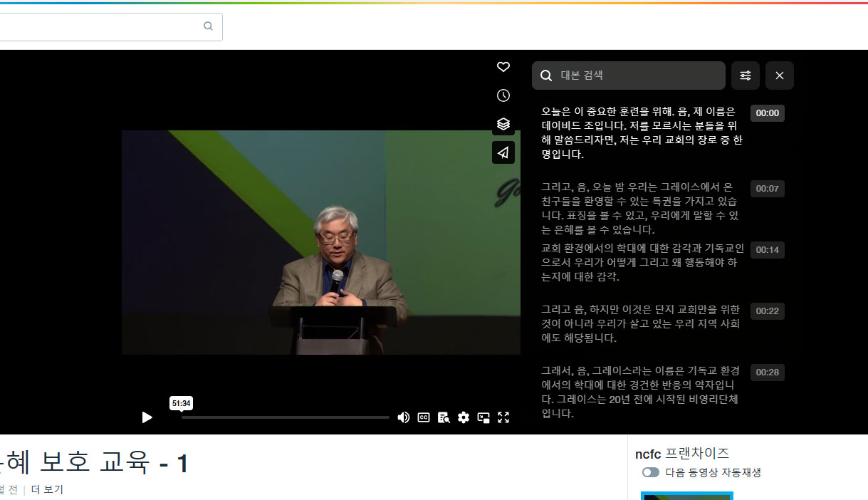Open the player settings gear
This screenshot has width=868, height=500.
(464, 417)
